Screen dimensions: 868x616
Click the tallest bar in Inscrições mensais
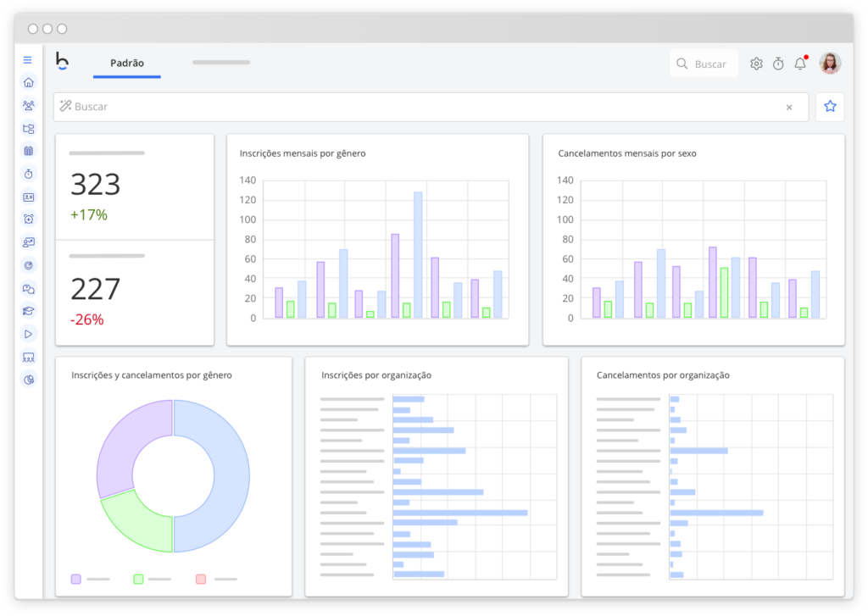[418, 255]
